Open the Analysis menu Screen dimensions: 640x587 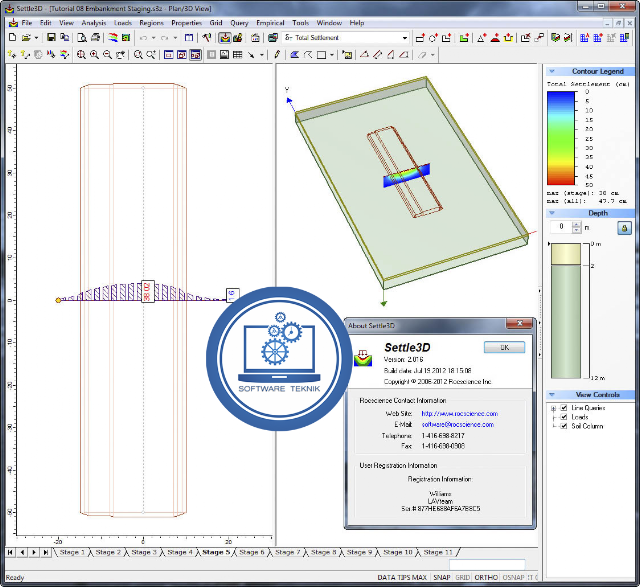point(93,23)
